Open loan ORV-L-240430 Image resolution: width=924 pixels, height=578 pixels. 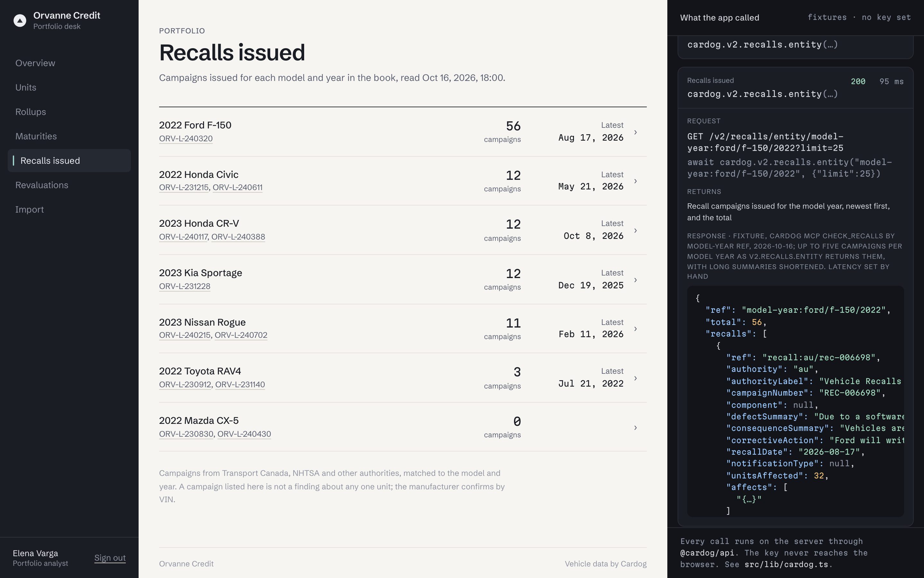244,434
